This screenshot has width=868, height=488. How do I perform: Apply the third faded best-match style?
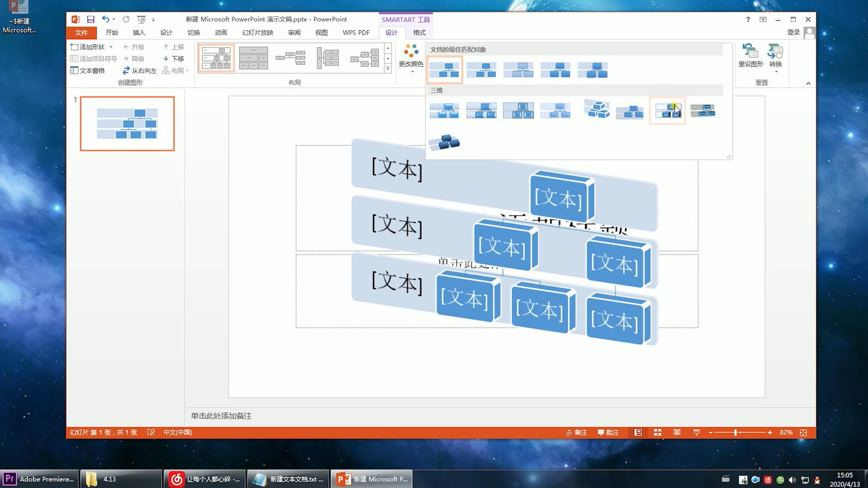click(518, 70)
